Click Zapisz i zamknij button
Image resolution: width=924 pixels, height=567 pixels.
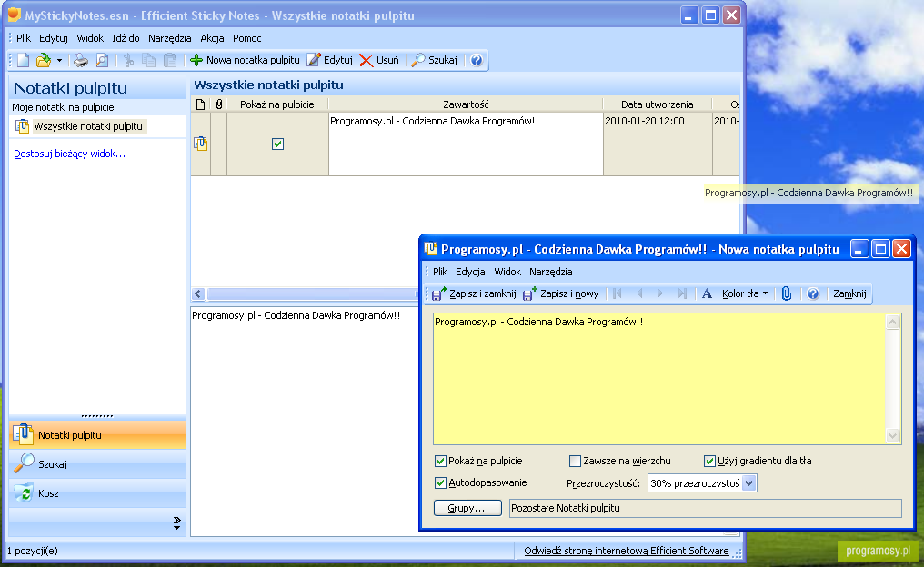(x=475, y=293)
